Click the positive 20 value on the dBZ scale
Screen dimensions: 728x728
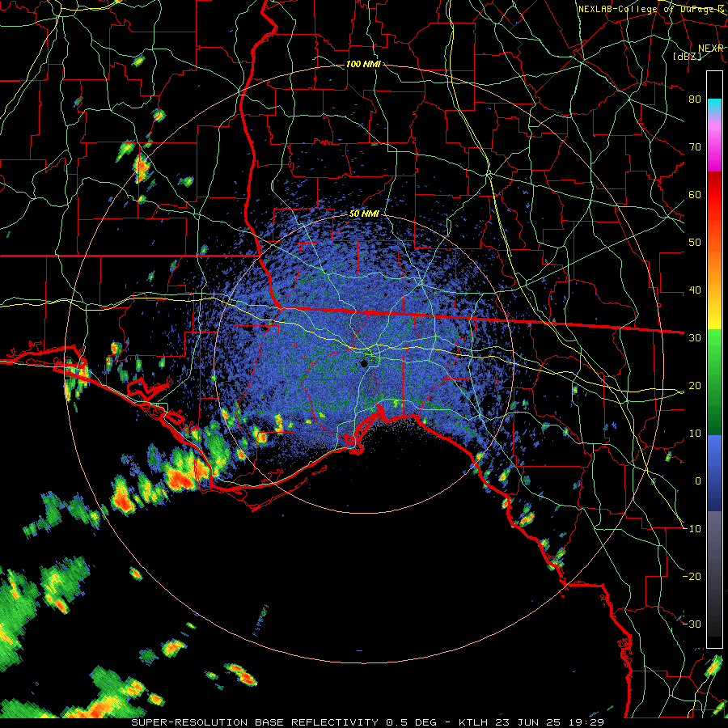tap(695, 386)
